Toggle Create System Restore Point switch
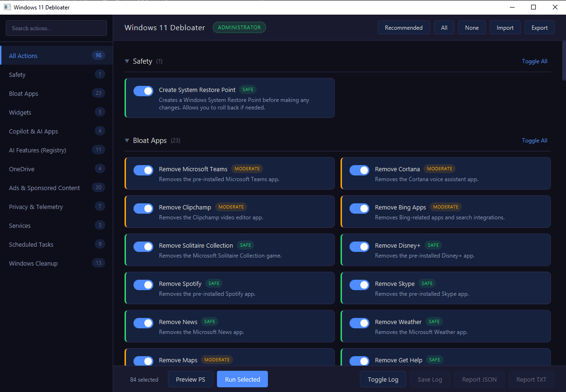Screen dimensions: 566x392 [143, 91]
